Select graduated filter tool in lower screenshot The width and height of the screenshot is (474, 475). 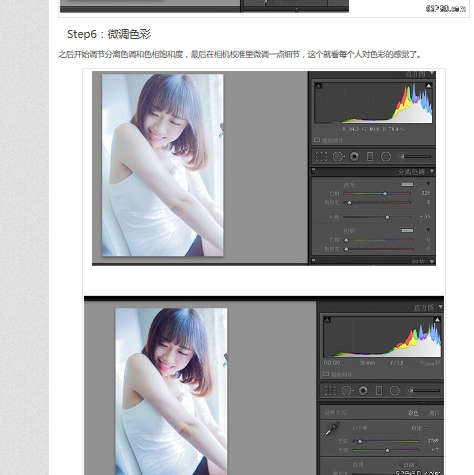(x=379, y=390)
